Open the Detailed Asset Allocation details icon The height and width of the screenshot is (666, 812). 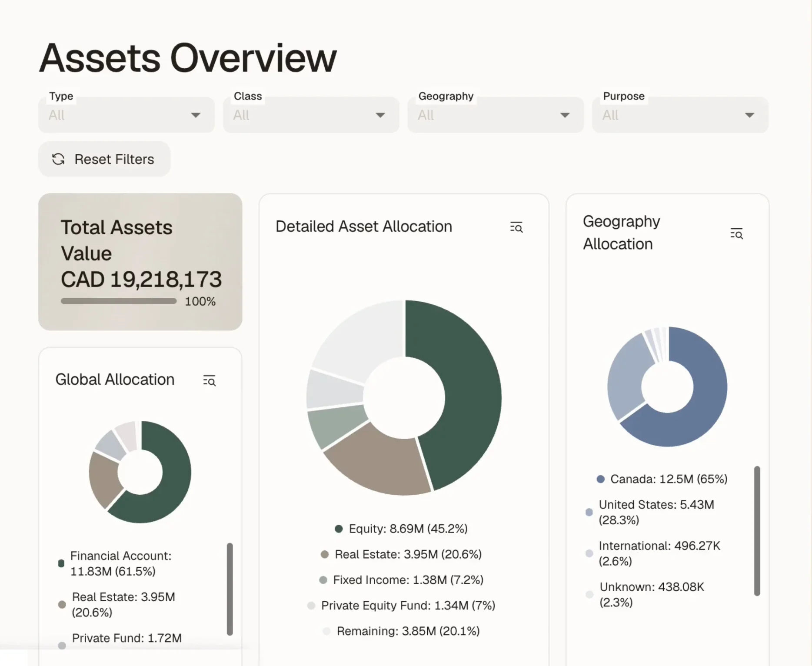pos(516,227)
